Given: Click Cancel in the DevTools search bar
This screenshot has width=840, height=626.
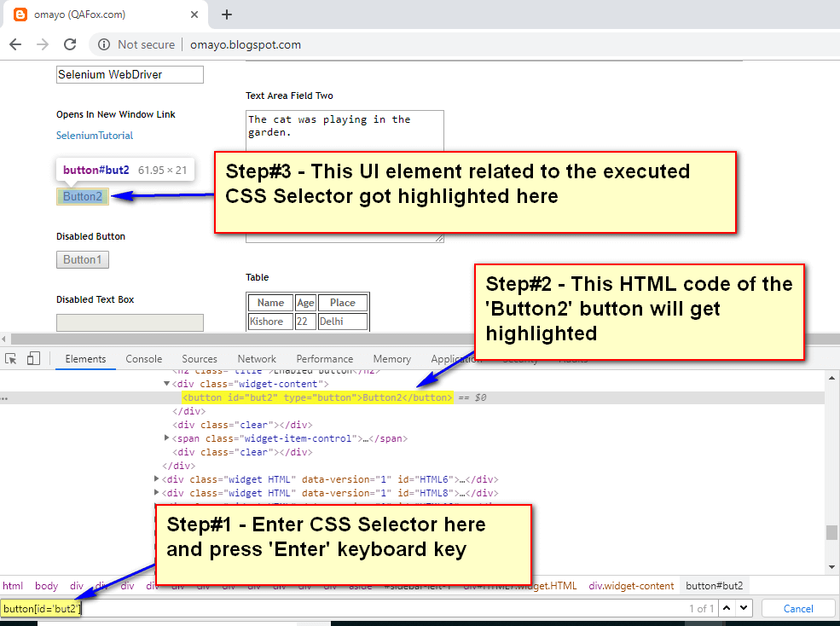Looking at the screenshot, I should pyautogui.click(x=797, y=608).
